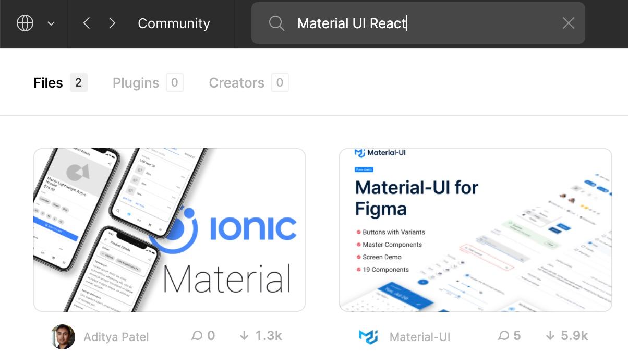
Task: Click the Plugins count badge 0
Action: 175,82
